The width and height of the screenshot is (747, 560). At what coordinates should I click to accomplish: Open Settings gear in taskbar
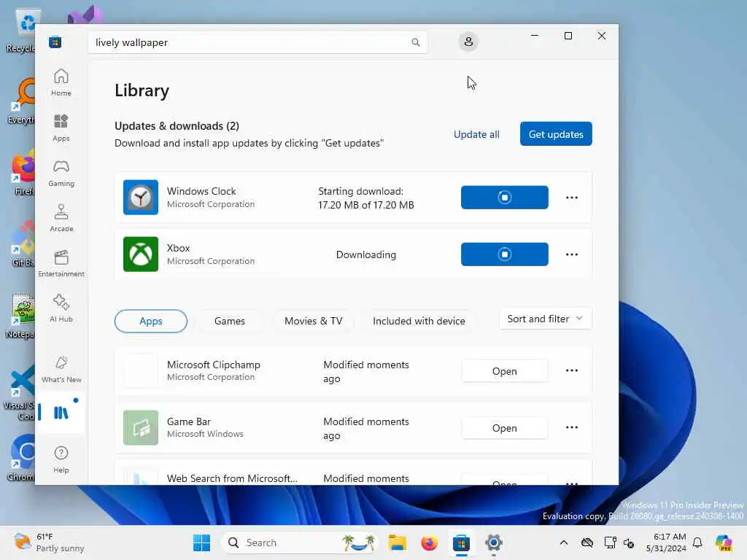(494, 542)
